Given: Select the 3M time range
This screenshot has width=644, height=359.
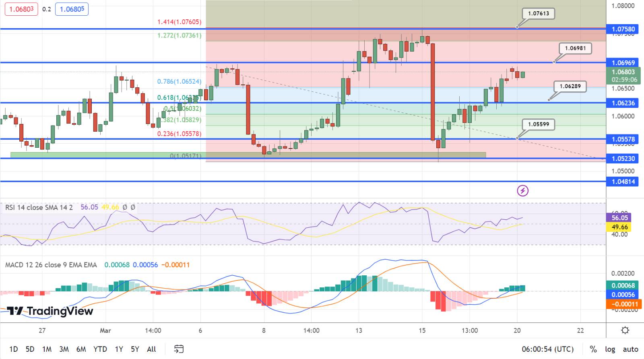Looking at the screenshot, I should pyautogui.click(x=64, y=349).
